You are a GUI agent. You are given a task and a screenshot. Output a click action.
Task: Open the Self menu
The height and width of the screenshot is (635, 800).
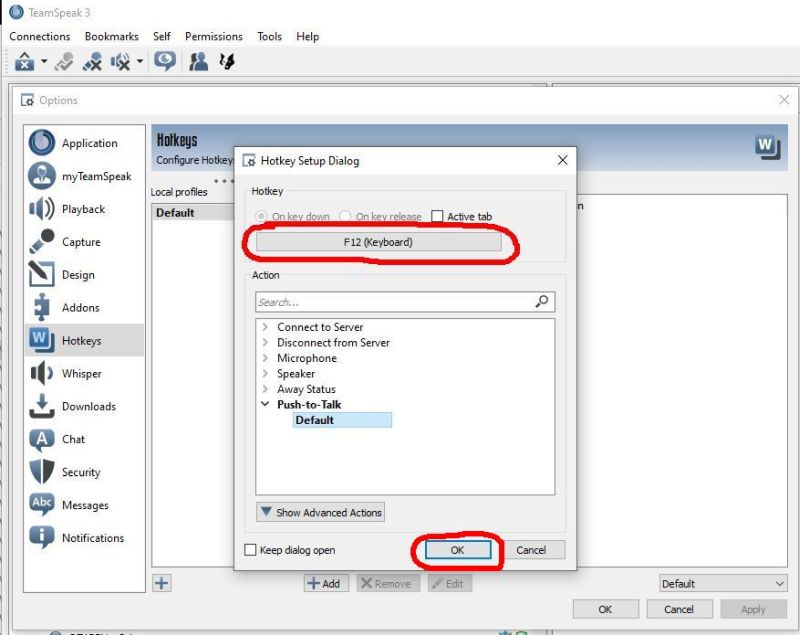(x=162, y=37)
